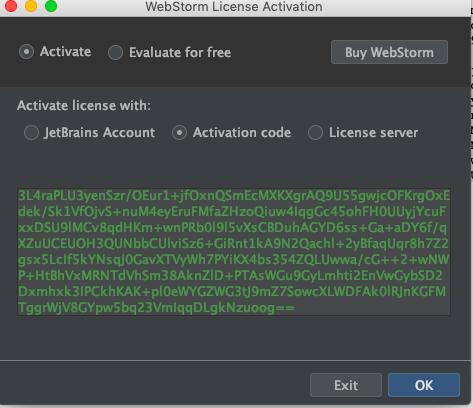Click inside the activation code text area
This screenshot has height=408, width=473.
coord(234,252)
